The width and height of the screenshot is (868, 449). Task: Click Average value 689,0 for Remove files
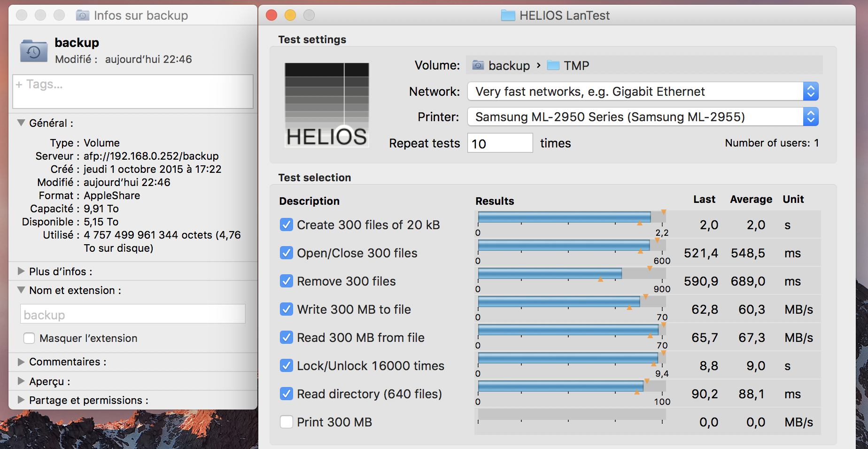[748, 281]
